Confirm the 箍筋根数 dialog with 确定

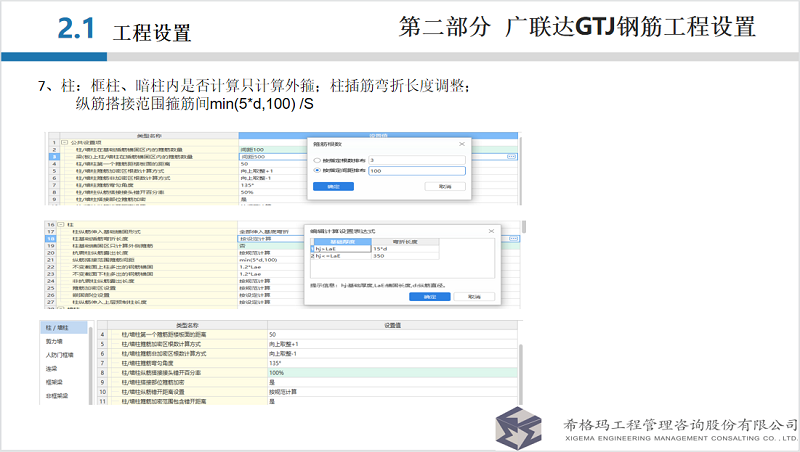click(x=333, y=187)
